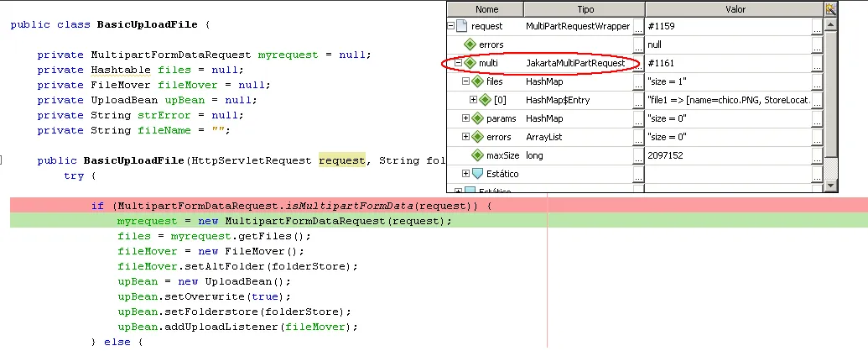Image resolution: width=868 pixels, height=351 pixels.
Task: Select the value "size = 1" for files
Action: (x=729, y=81)
